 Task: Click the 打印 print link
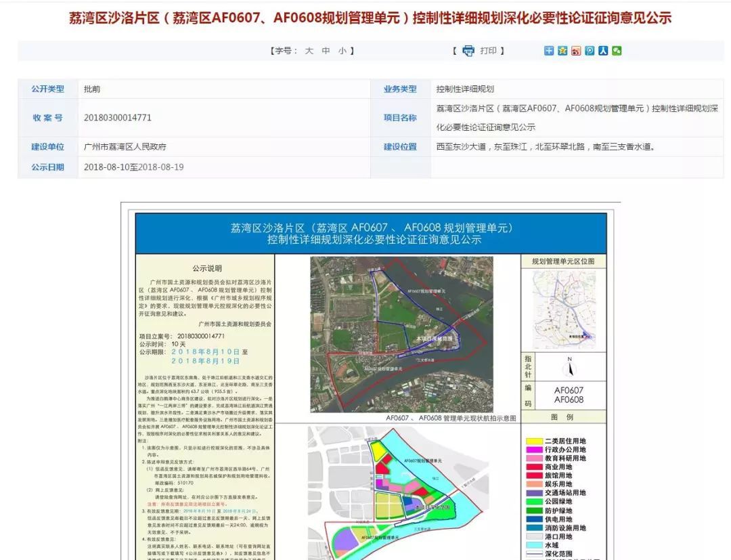[488, 51]
